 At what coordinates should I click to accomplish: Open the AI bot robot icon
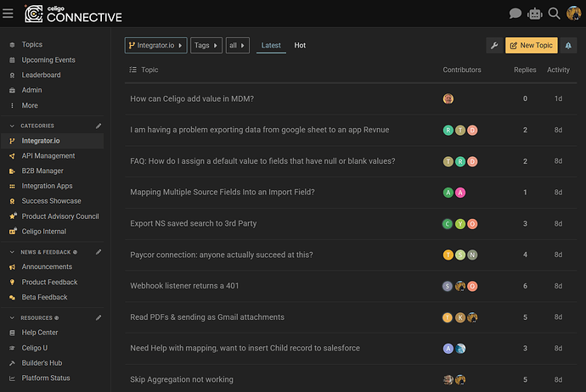(535, 14)
